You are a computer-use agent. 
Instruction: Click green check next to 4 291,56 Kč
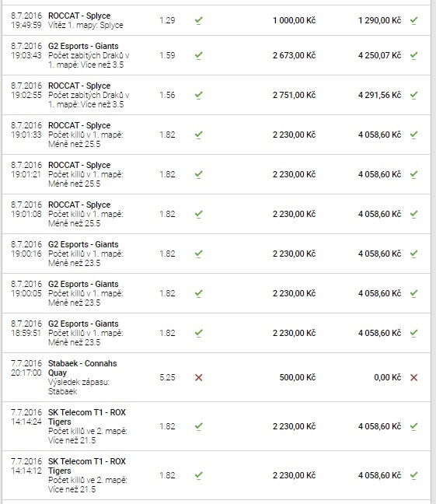pos(413,95)
